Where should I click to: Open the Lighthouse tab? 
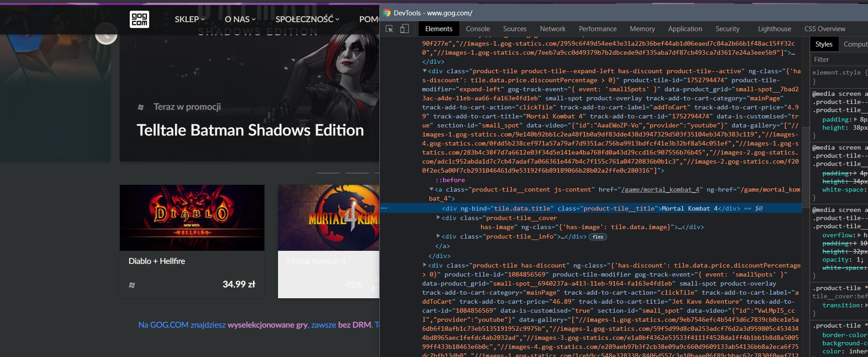pos(774,29)
